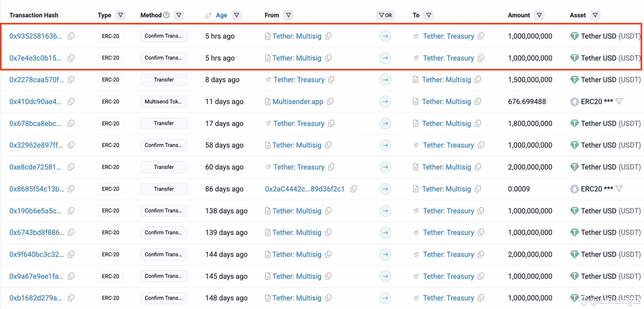Image resolution: width=644 pixels, height=309 pixels.
Task: Open Multisender.app address link
Action: click(x=298, y=102)
